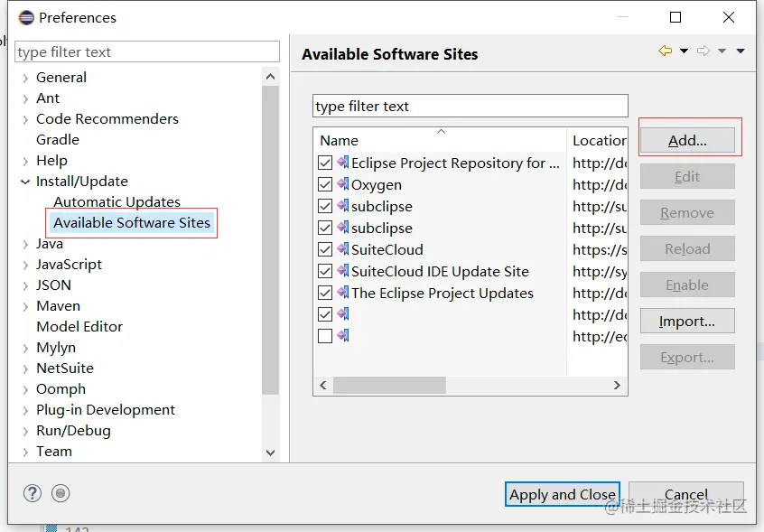
Task: Select the Gradle preference page
Action: [58, 140]
